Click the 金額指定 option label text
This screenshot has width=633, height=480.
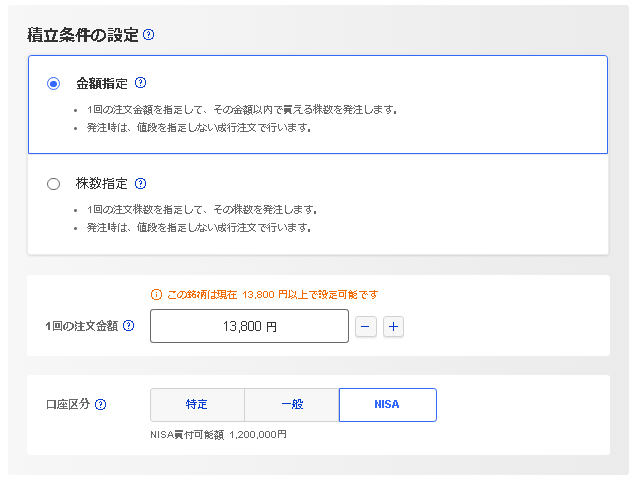click(x=102, y=83)
